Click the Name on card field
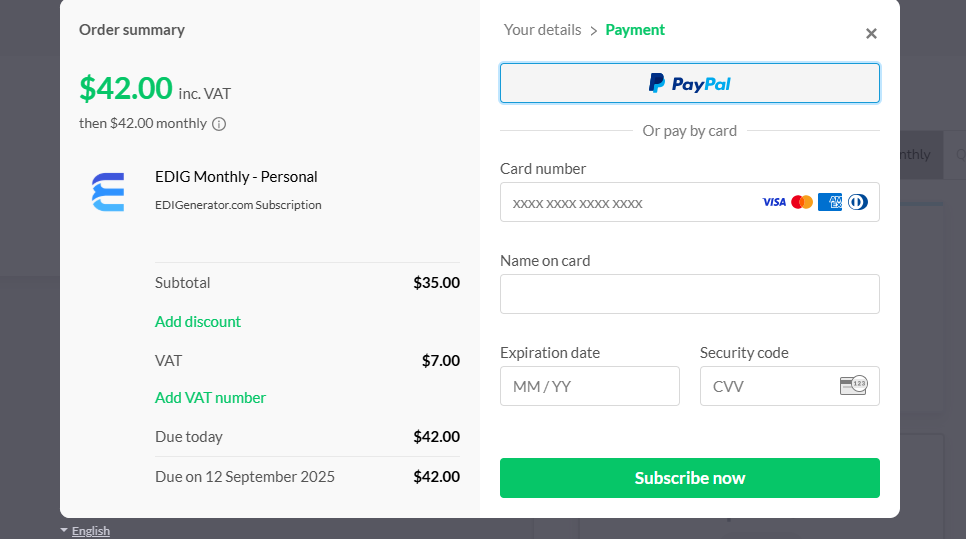966x539 pixels. (x=690, y=294)
